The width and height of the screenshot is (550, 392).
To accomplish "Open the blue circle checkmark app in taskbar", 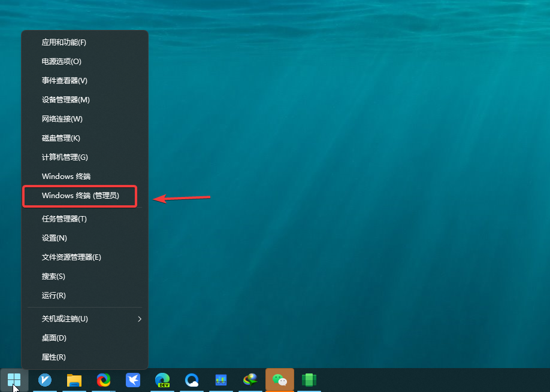I will pyautogui.click(x=45, y=380).
